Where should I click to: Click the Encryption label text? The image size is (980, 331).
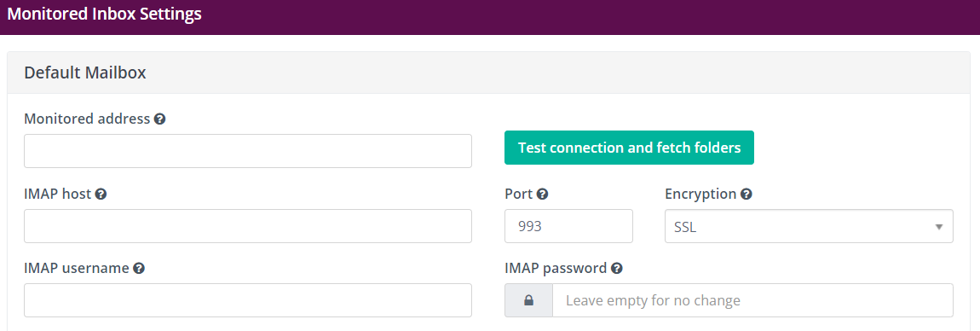pos(700,194)
